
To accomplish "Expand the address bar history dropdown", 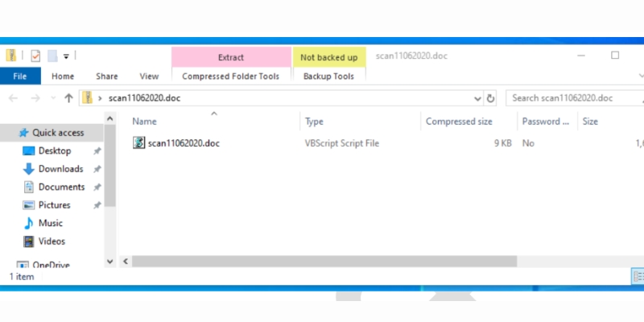I will pyautogui.click(x=478, y=98).
